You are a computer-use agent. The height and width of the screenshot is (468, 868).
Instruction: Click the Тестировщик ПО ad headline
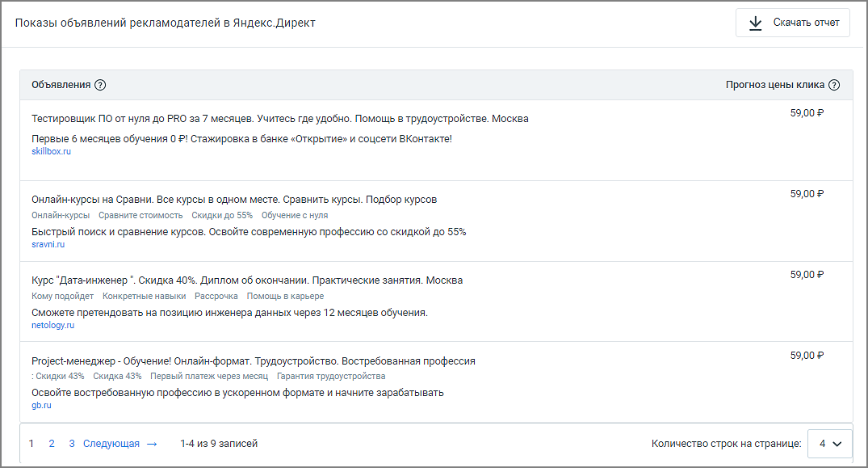pyautogui.click(x=280, y=119)
